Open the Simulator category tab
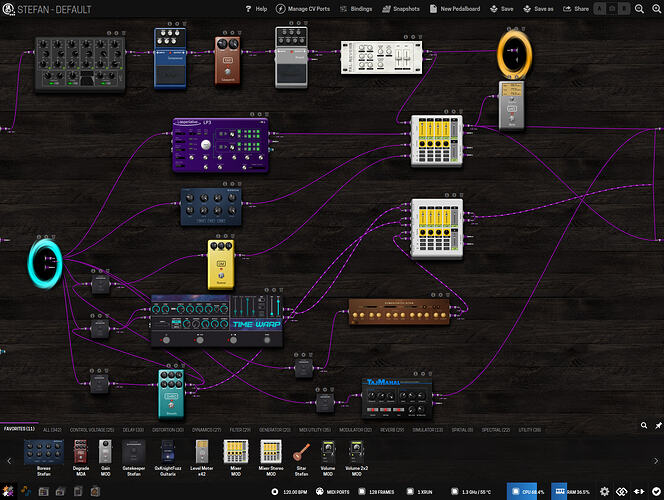 point(428,430)
